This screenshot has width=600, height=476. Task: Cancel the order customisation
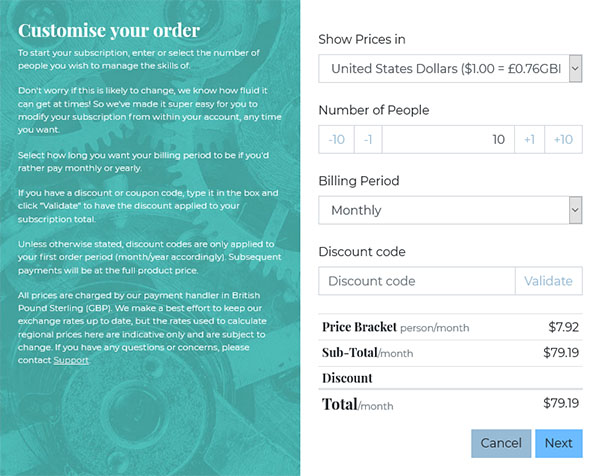pos(501,443)
